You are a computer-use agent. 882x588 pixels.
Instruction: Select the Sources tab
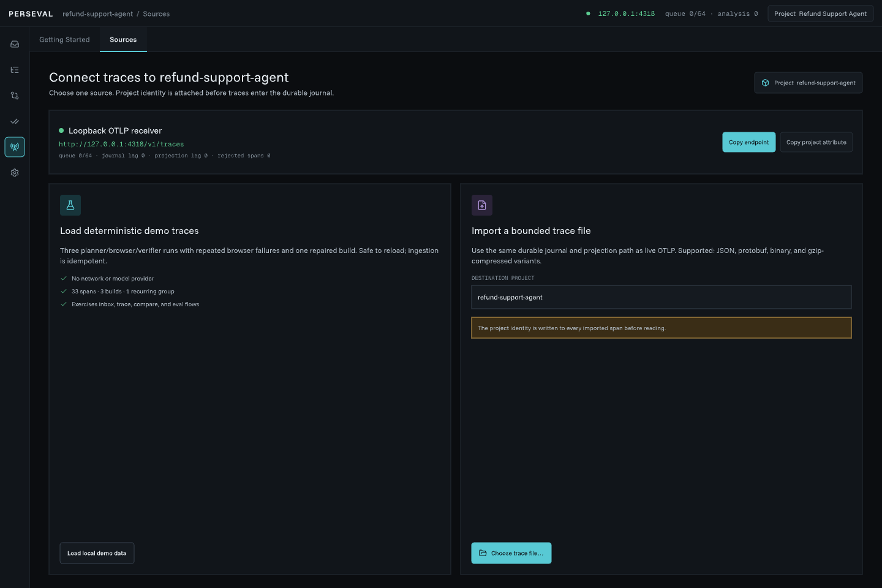point(123,39)
